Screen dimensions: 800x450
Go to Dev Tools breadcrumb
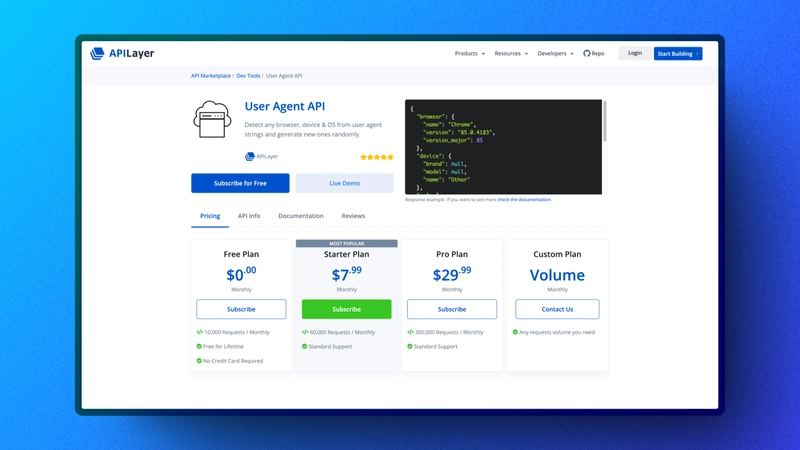(x=248, y=76)
